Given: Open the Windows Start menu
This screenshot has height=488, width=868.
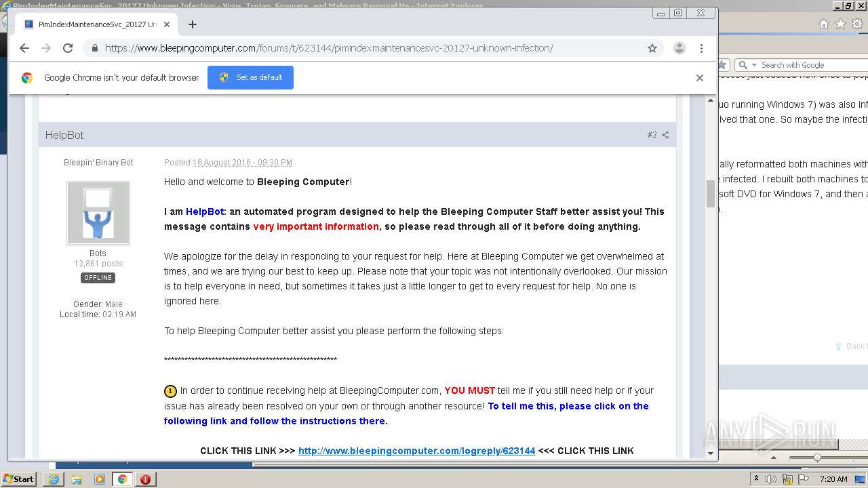Looking at the screenshot, I should 18,479.
